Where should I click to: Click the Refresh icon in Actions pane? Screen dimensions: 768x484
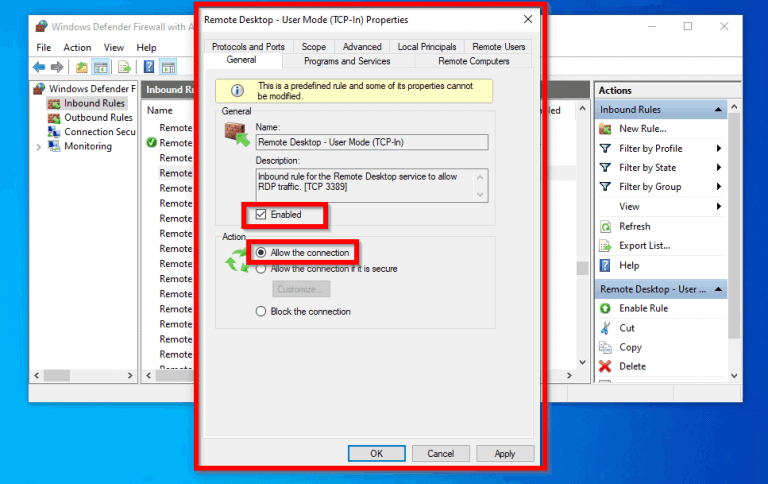pyautogui.click(x=605, y=226)
